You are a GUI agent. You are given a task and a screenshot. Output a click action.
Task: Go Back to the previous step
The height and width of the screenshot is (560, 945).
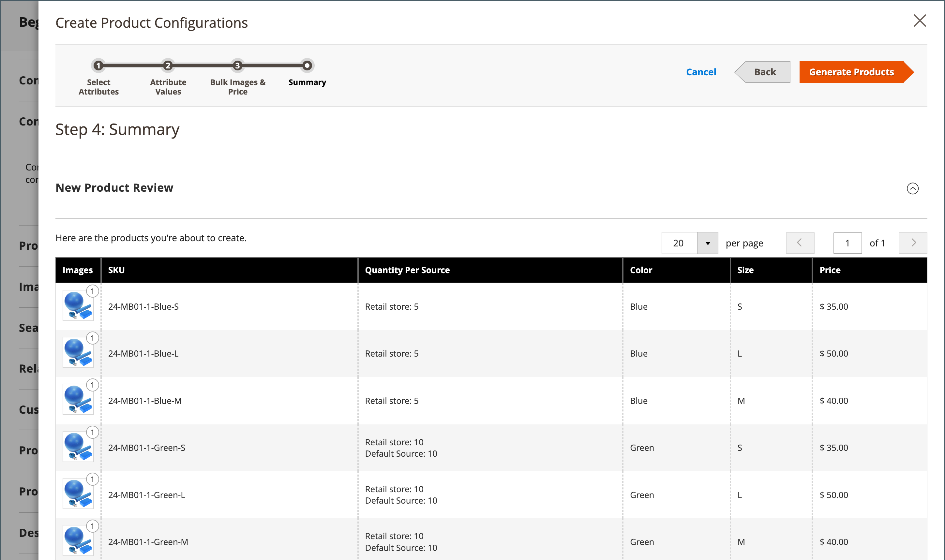(x=765, y=72)
